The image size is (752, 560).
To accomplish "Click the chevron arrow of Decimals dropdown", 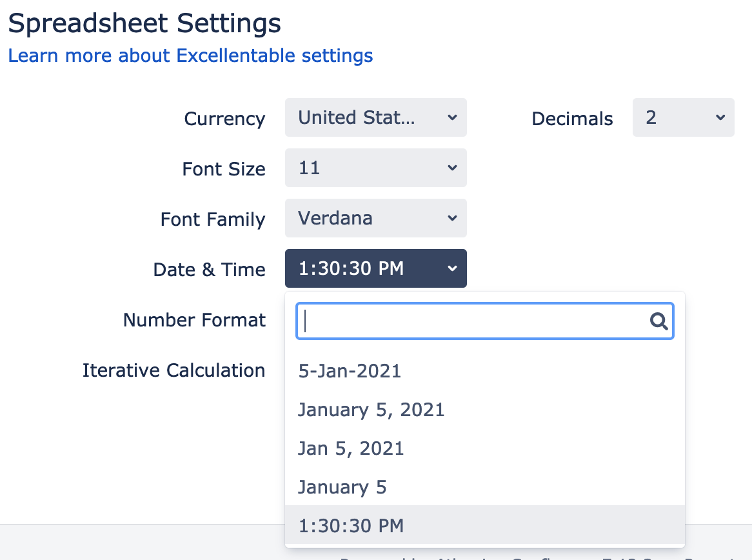I will click(x=720, y=117).
